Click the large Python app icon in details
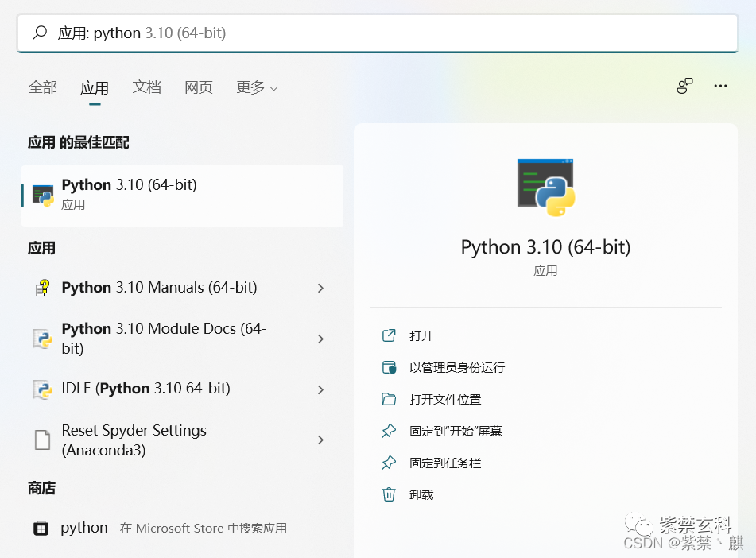The height and width of the screenshot is (558, 756). [x=546, y=188]
